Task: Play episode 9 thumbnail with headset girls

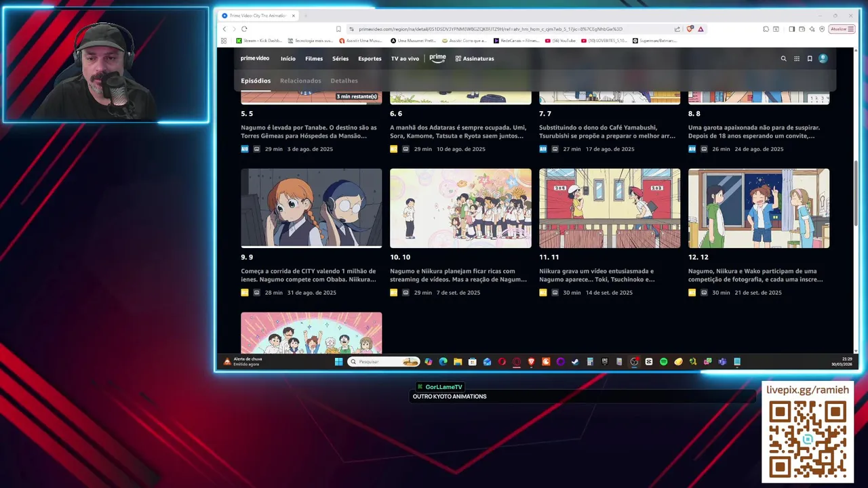Action: 311,208
